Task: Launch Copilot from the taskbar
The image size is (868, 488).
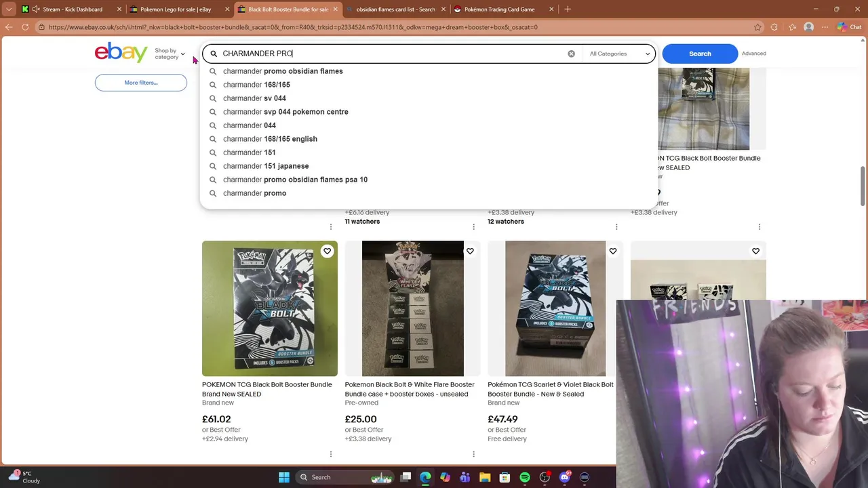Action: pos(445,477)
